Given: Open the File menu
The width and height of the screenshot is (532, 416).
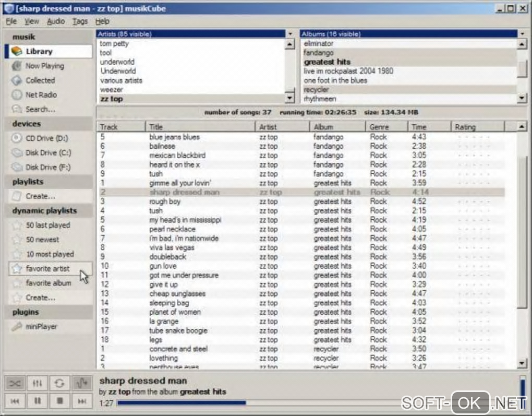Looking at the screenshot, I should coord(11,21).
